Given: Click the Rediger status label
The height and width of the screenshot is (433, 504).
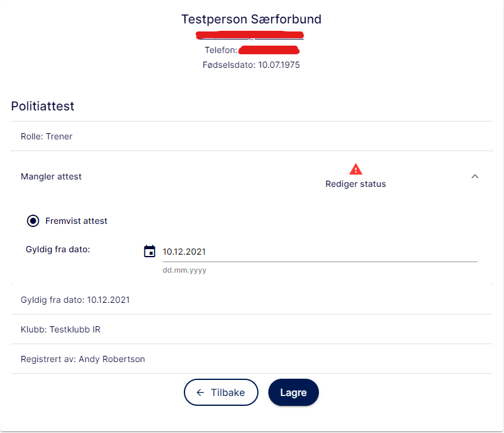Looking at the screenshot, I should pyautogui.click(x=355, y=184).
